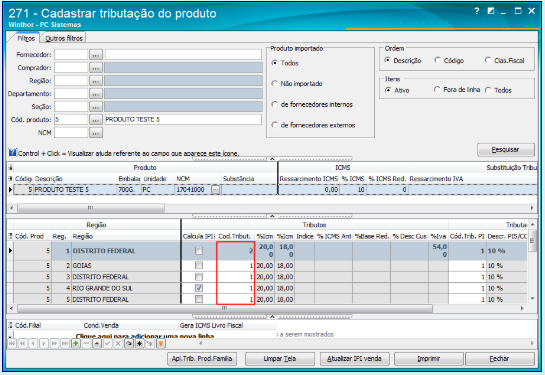Open Seção lookup ellipsis button
545x375 pixels.
pos(96,107)
